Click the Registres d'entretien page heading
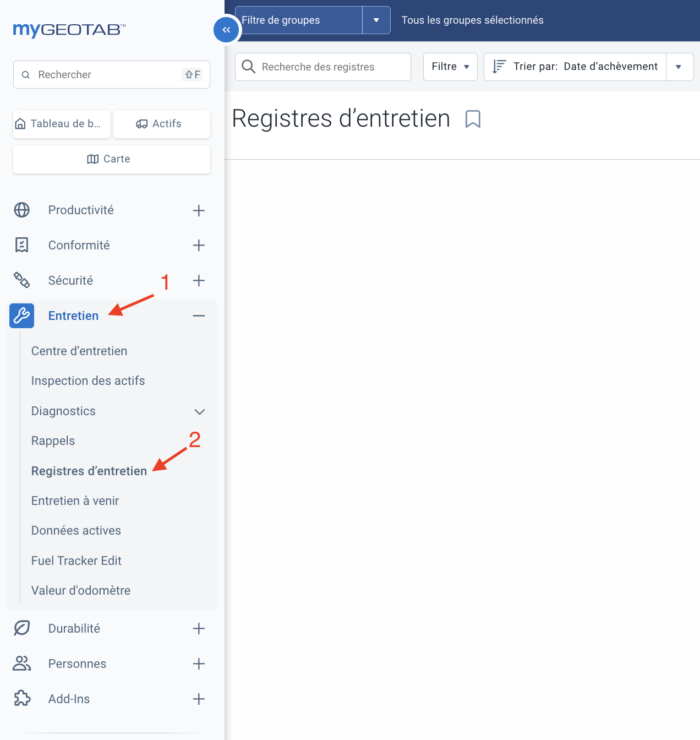Image resolution: width=700 pixels, height=740 pixels. (x=341, y=118)
